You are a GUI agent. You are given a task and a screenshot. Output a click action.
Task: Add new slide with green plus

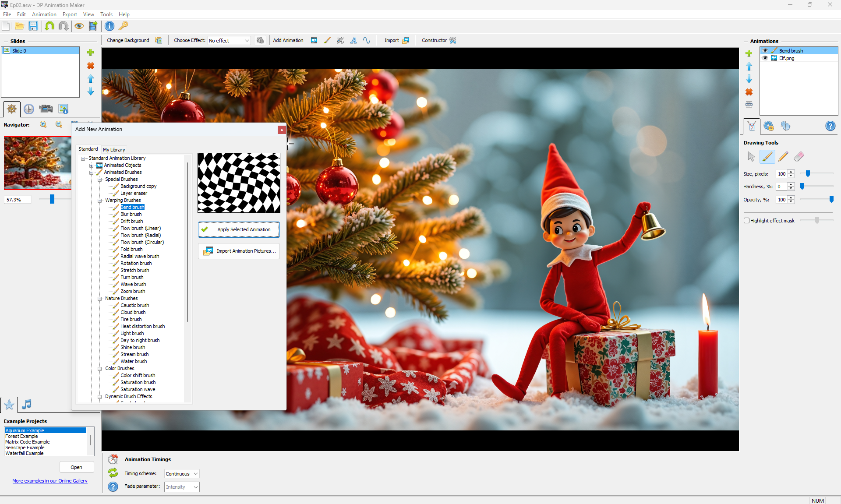(x=91, y=53)
